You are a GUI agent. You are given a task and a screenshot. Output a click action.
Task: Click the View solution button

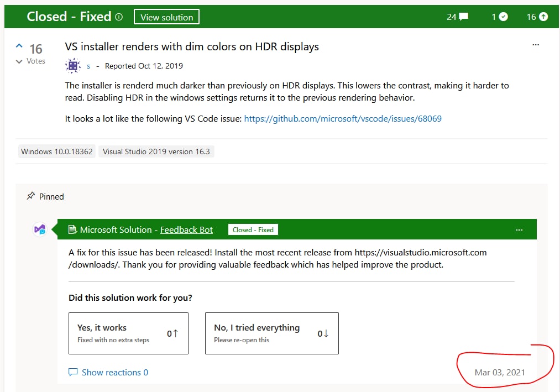[166, 17]
